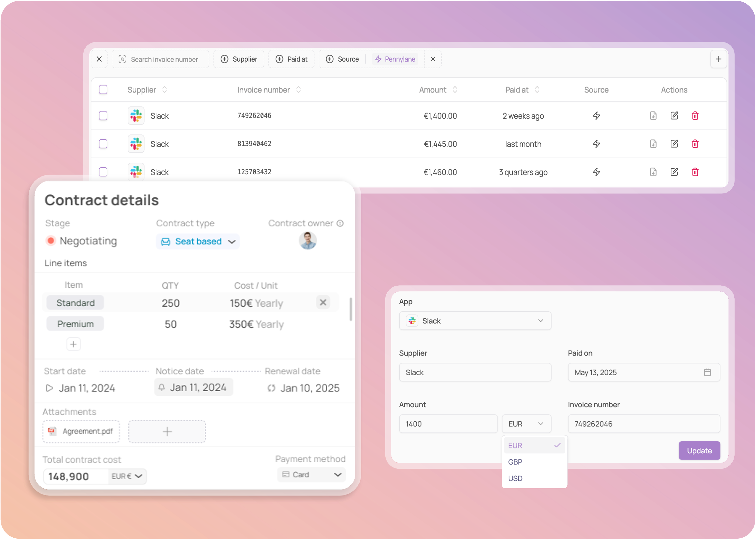Check the select-all invoices checkbox
This screenshot has width=756, height=539.
click(103, 90)
